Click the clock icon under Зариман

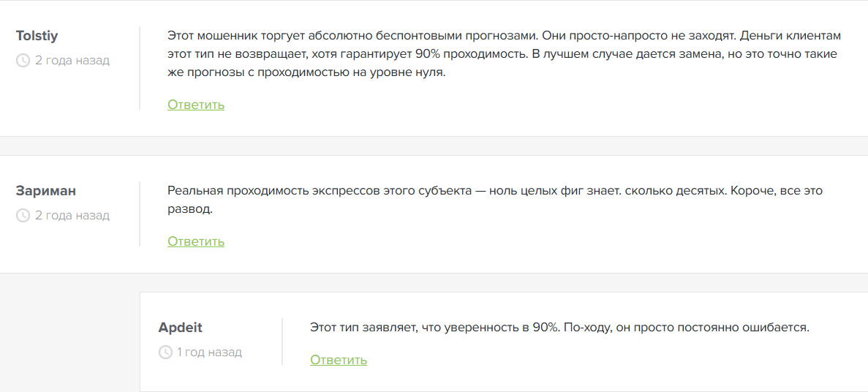tap(23, 215)
